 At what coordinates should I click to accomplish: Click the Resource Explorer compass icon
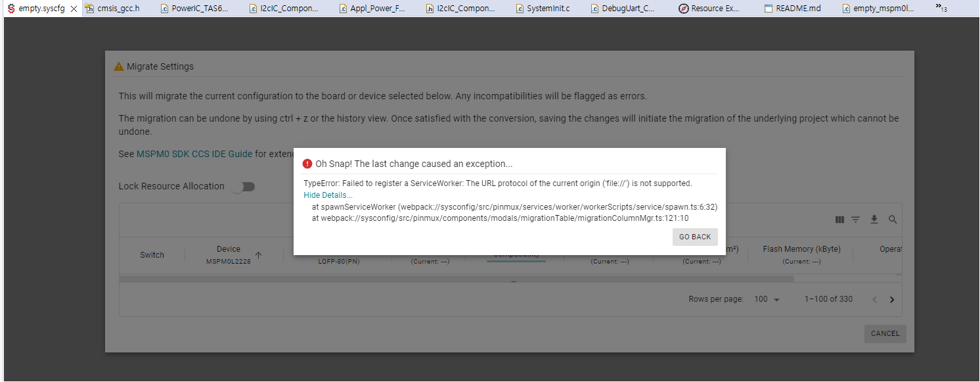click(683, 9)
